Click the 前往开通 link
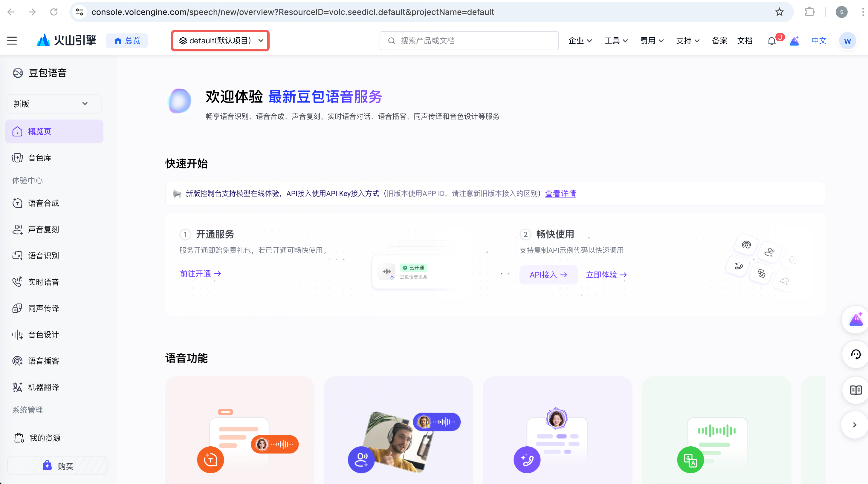This screenshot has height=484, width=868. (201, 274)
